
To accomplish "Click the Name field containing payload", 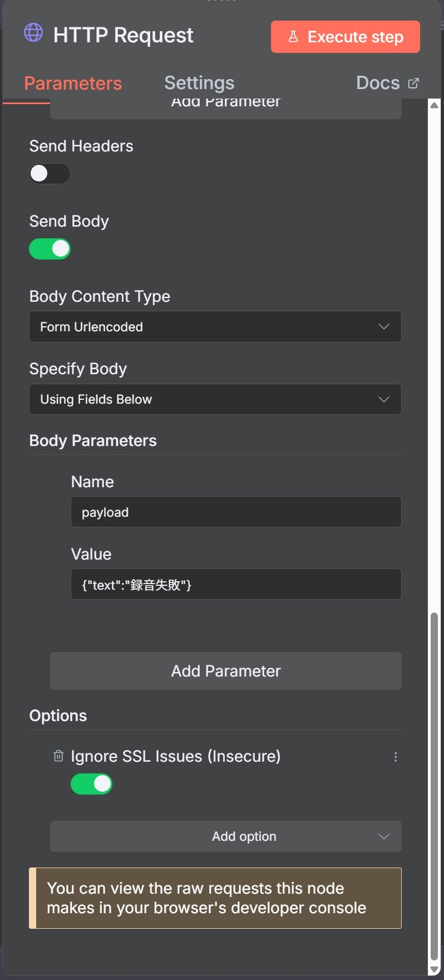I will click(236, 512).
